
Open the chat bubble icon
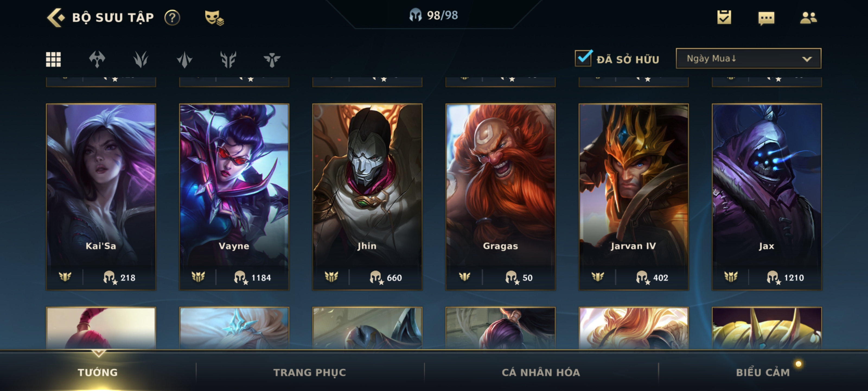tap(766, 18)
